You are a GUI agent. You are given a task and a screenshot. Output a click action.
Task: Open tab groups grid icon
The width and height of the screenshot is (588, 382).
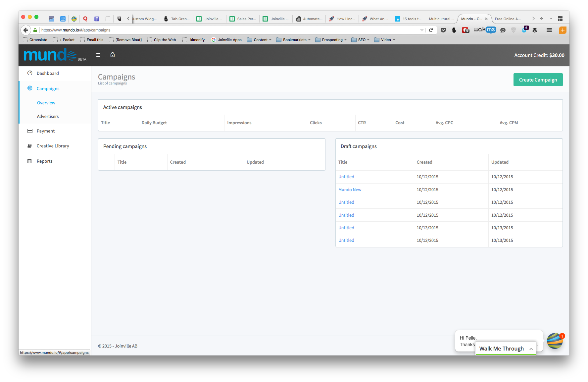[560, 19]
